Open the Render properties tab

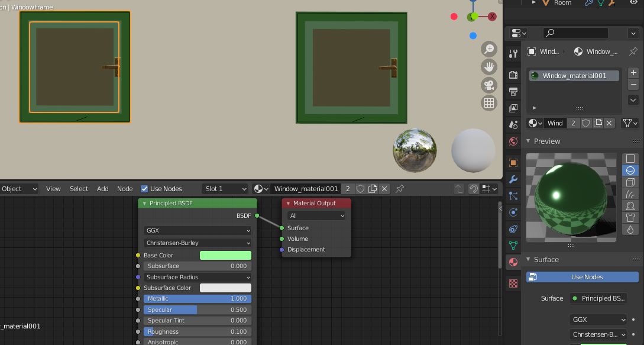[513, 75]
